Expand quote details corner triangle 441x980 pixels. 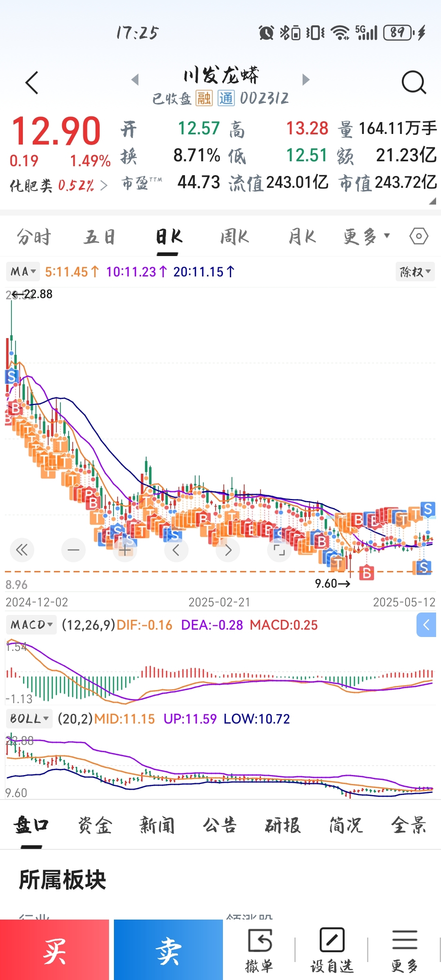(432, 201)
